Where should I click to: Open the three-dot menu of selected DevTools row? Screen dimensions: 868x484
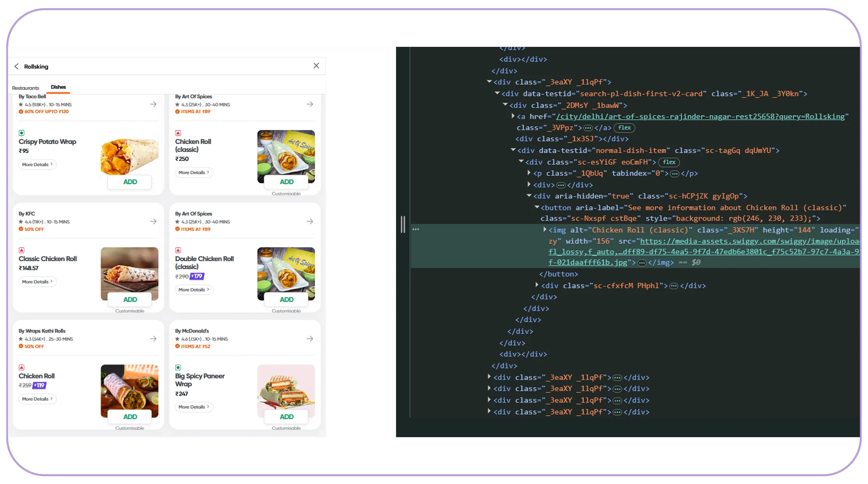tap(416, 230)
